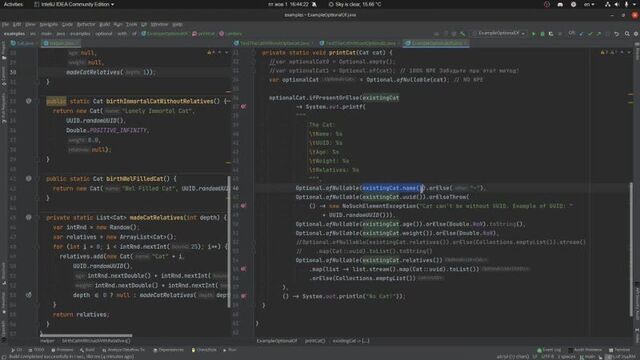Viewport: 640px width, 360px height.
Task: Update the project with the blue Git arrow
Action: [x=582, y=34]
